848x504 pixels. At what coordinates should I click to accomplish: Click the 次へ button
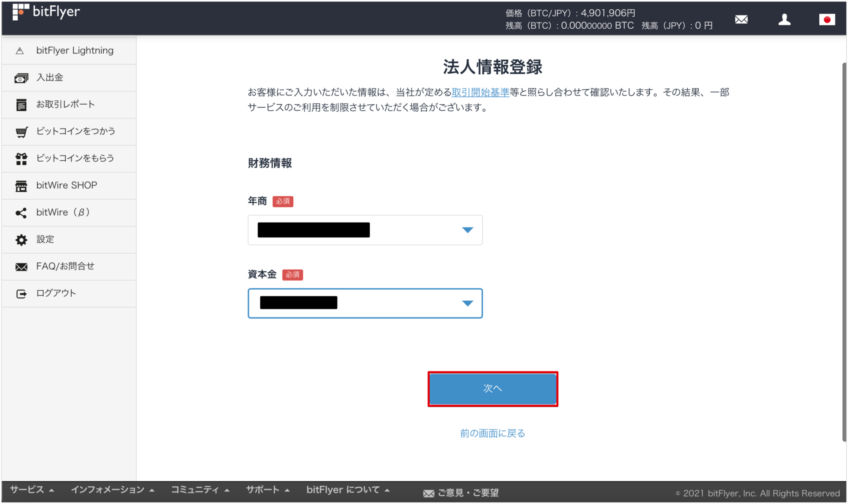click(492, 389)
